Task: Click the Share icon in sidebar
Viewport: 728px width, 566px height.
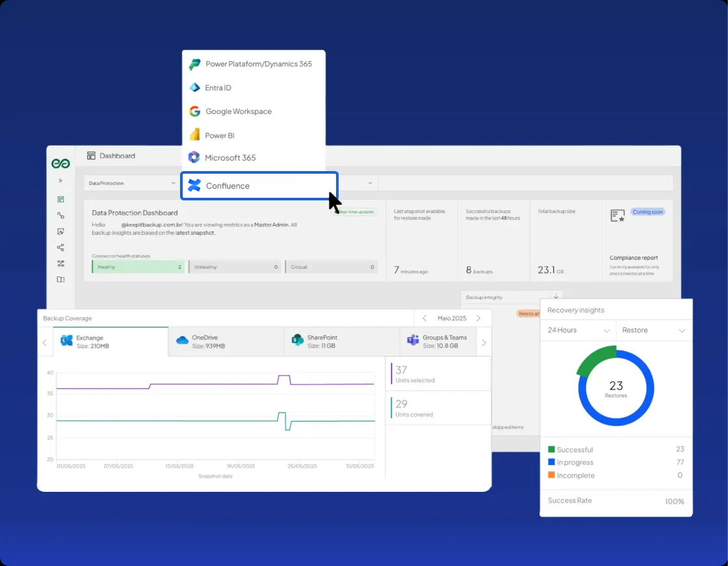Action: point(60,248)
